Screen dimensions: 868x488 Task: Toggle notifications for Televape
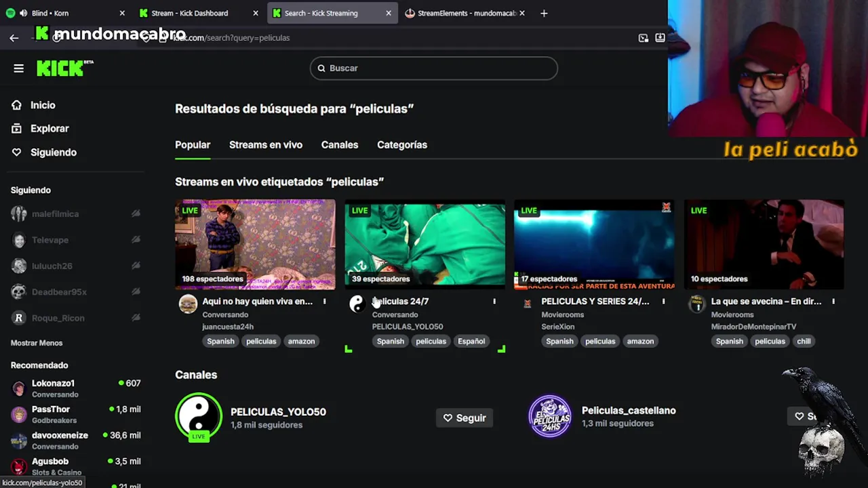(136, 240)
